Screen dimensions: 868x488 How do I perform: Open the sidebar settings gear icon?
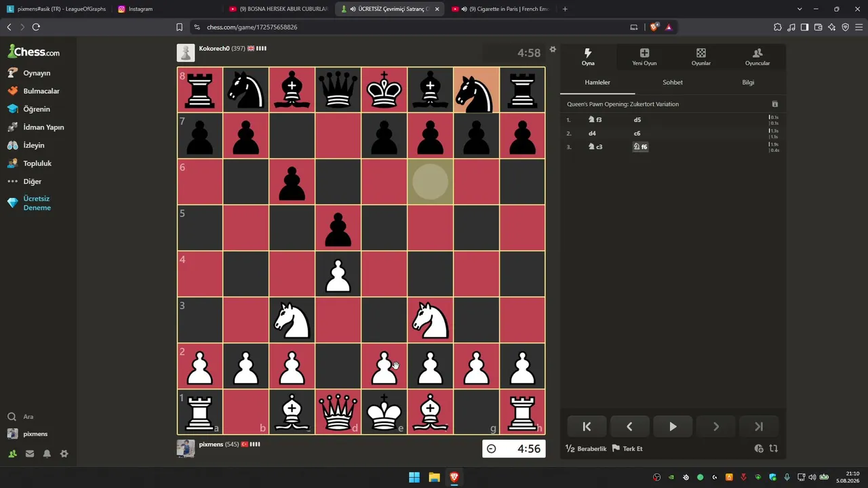tap(64, 453)
